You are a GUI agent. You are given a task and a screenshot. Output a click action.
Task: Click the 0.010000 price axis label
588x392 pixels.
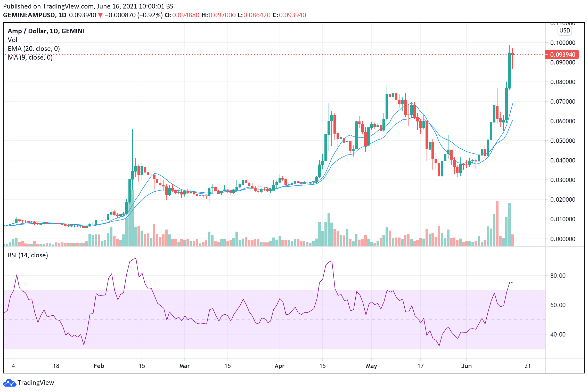tap(563, 219)
